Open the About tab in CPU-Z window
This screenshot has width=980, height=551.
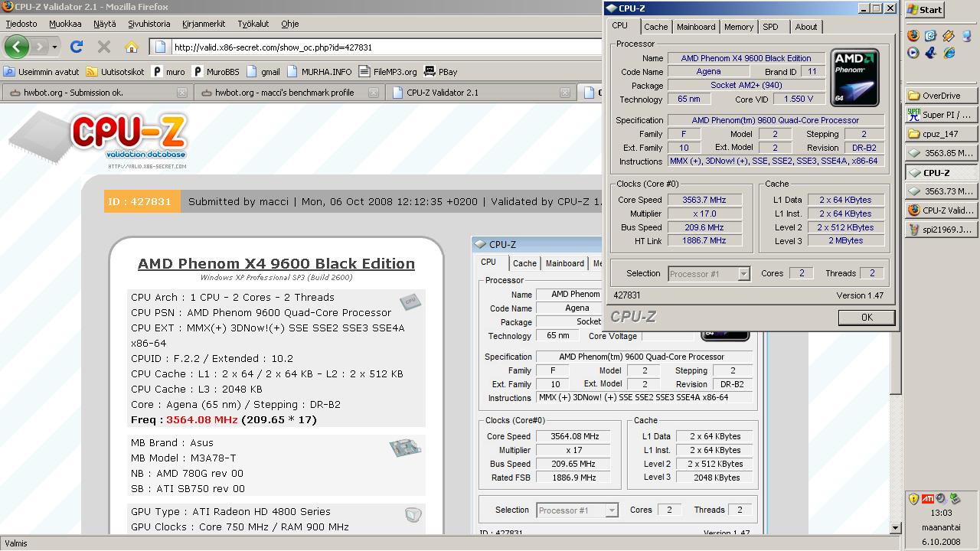[806, 27]
